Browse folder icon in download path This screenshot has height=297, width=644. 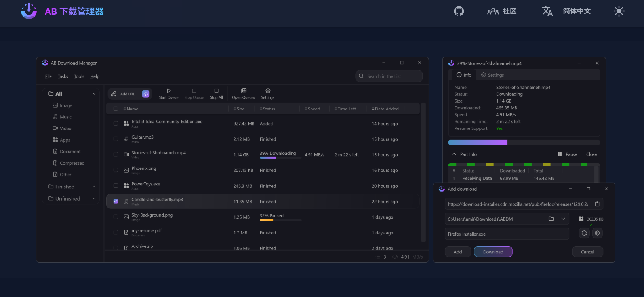click(x=551, y=219)
